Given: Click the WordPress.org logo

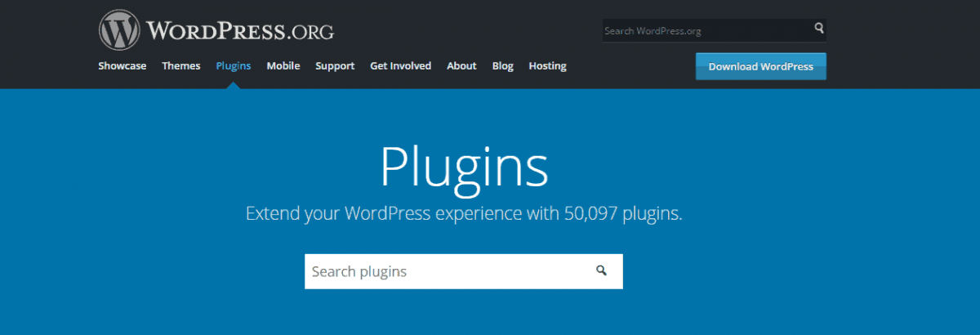Looking at the screenshot, I should tap(216, 31).
